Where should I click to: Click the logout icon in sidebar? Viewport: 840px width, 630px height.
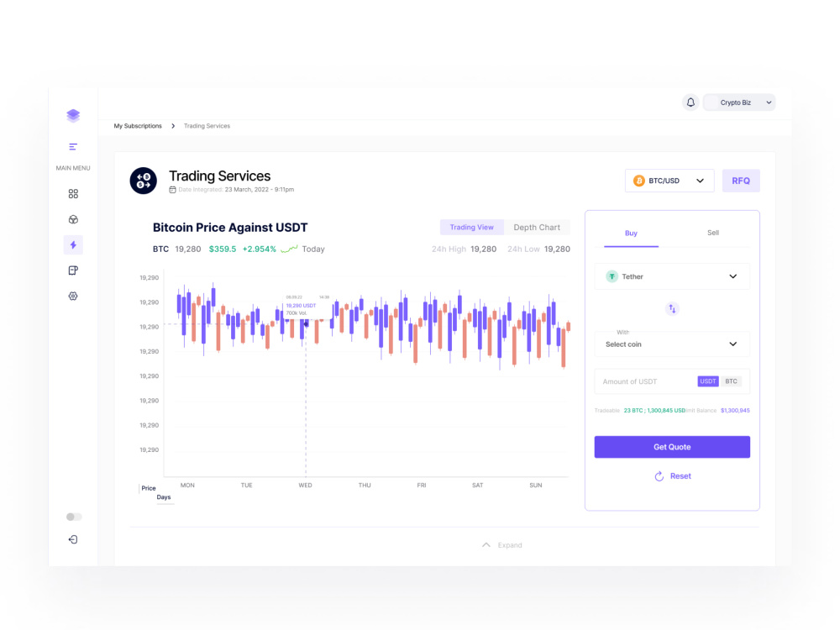(x=73, y=539)
